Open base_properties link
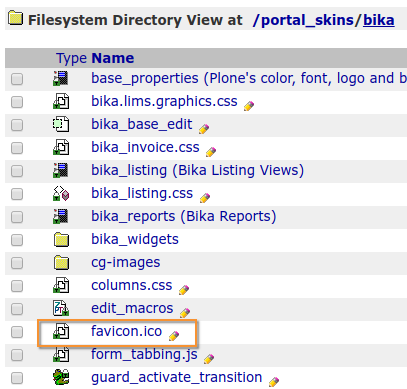Image resolution: width=407 pixels, height=389 pixels. pos(249,79)
